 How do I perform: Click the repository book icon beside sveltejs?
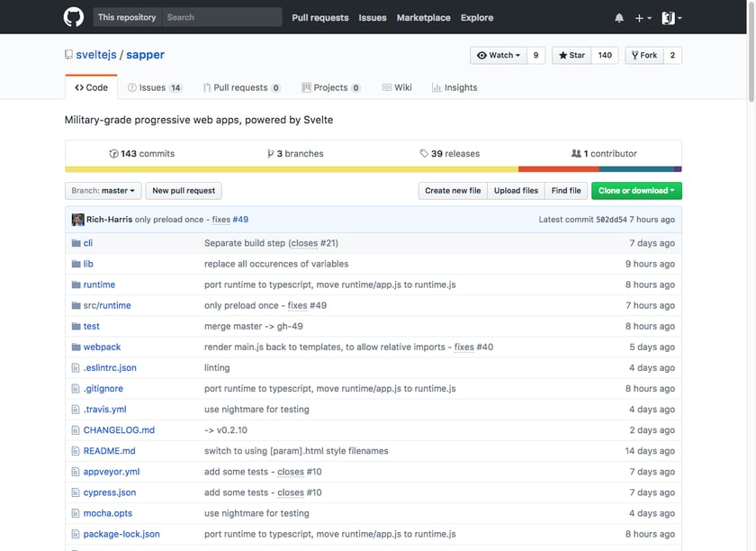69,55
